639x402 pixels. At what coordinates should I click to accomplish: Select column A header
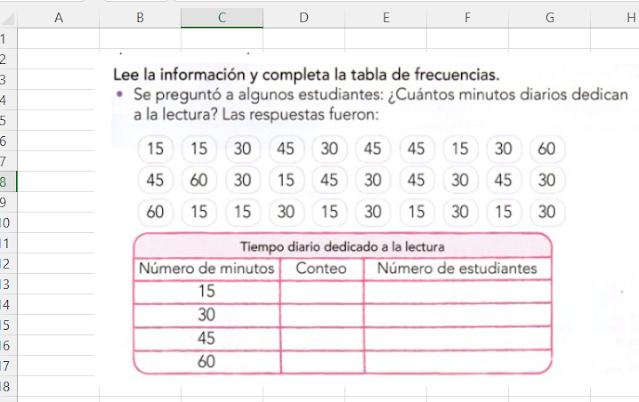tap(58, 18)
